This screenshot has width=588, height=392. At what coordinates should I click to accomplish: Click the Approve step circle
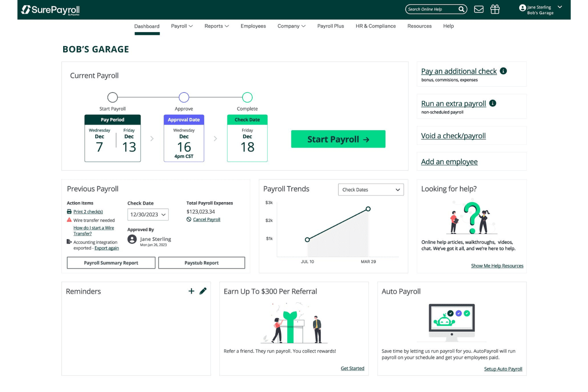pos(184,97)
